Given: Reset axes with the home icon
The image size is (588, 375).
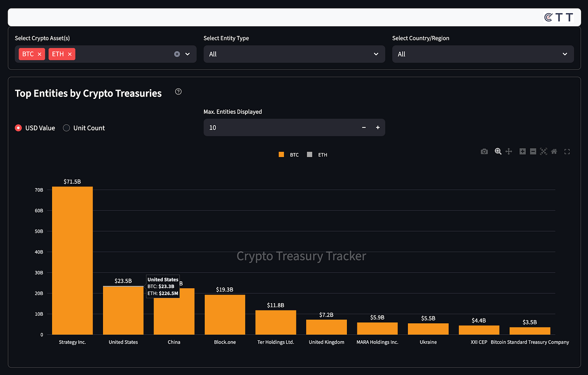Looking at the screenshot, I should click(554, 151).
